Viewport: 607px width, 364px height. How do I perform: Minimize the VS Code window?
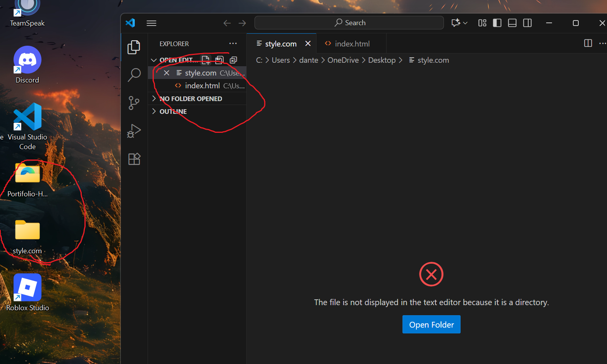(x=549, y=23)
